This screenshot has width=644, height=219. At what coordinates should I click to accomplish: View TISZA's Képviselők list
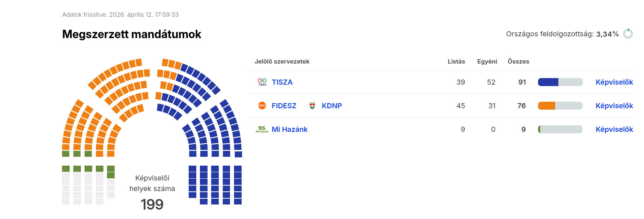point(614,82)
